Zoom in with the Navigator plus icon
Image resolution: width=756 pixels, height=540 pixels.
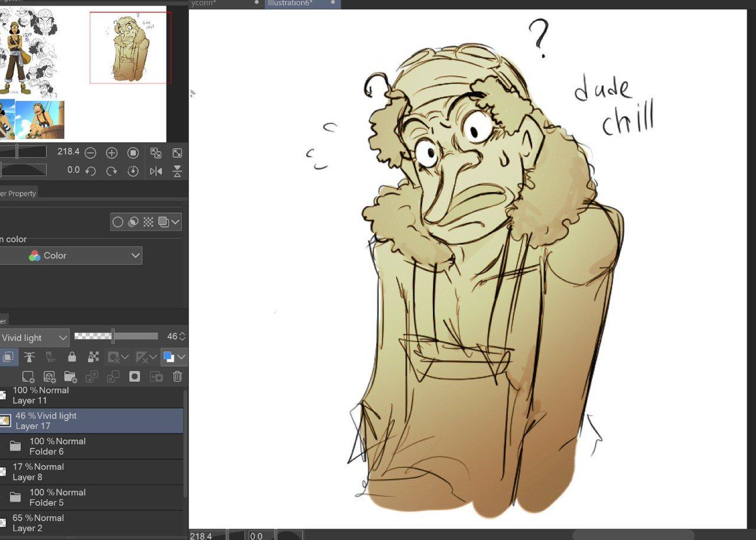click(x=112, y=152)
